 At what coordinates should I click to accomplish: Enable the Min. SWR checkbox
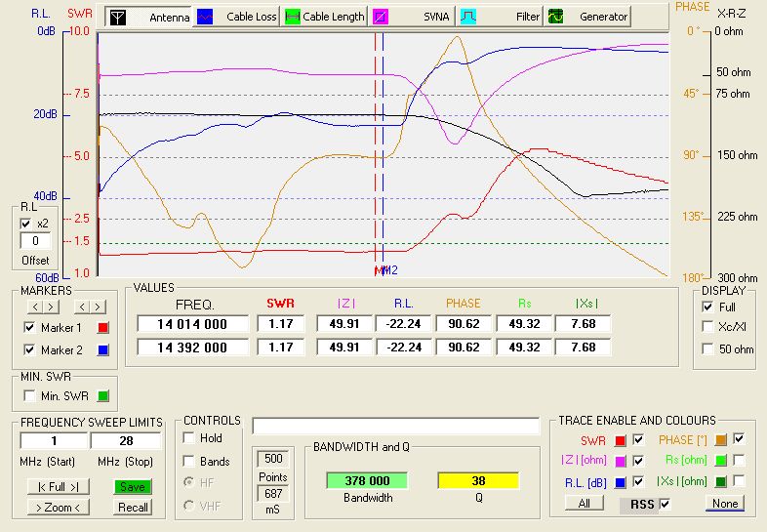pyautogui.click(x=28, y=395)
